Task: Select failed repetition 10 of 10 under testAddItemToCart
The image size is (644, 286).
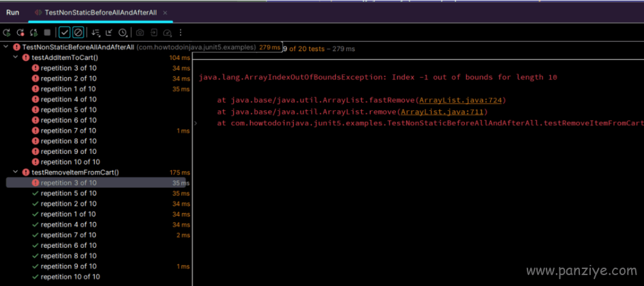Action: [70, 162]
